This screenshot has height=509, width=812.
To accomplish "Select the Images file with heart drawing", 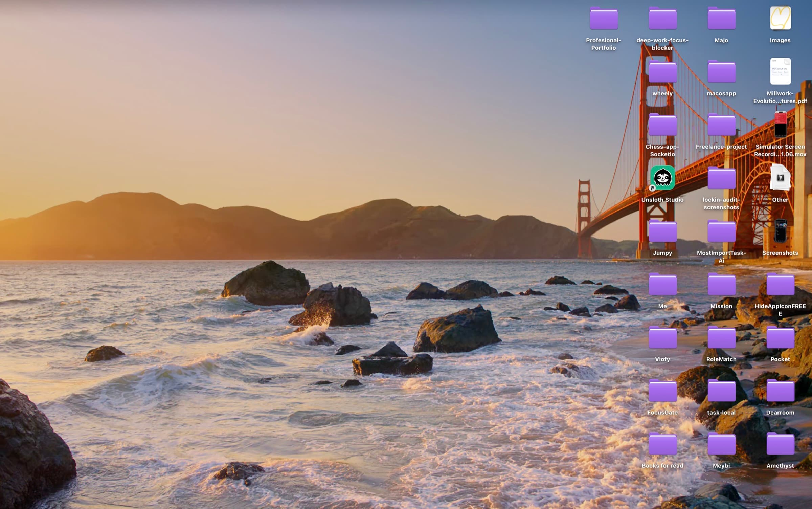I will click(780, 18).
